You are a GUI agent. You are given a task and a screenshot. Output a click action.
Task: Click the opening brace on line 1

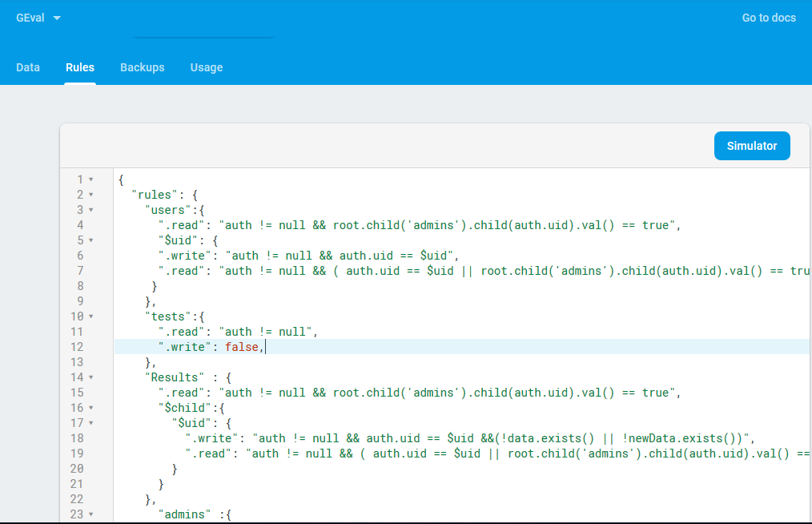[121, 179]
